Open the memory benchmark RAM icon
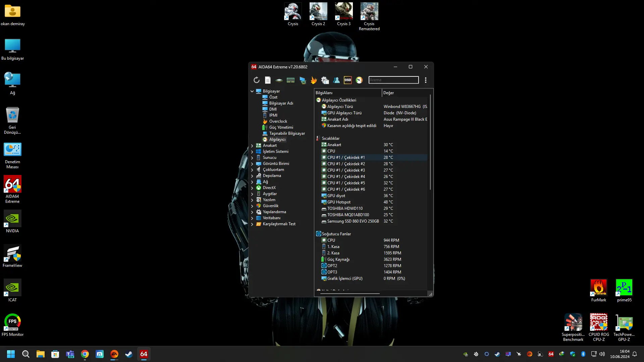The width and height of the screenshot is (644, 362). 290,80
